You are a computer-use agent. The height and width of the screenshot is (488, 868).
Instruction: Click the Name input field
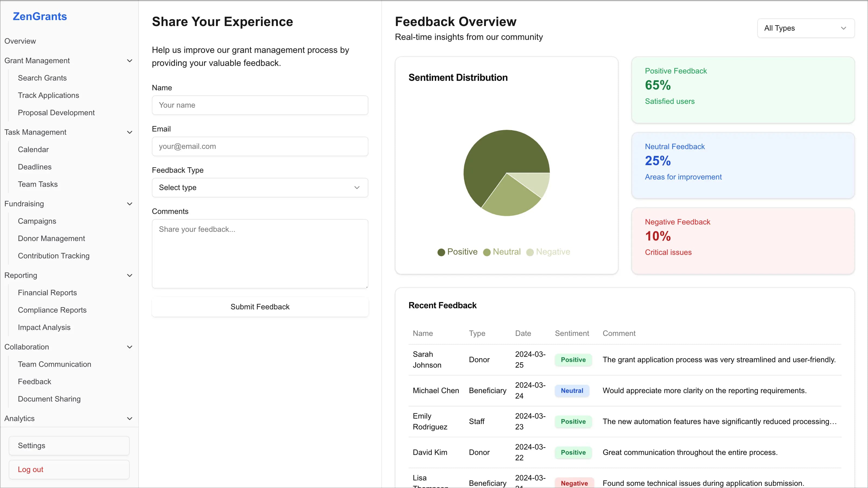click(x=260, y=105)
